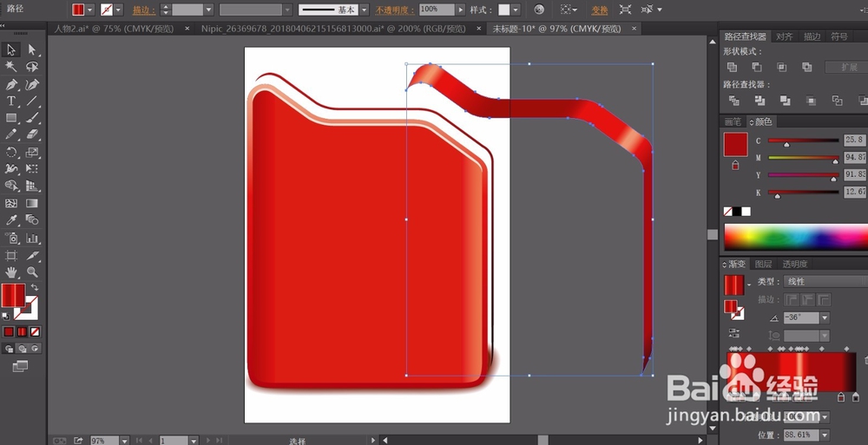Open stroke color dropdown in control bar
This screenshot has width=868, height=445.
point(118,10)
